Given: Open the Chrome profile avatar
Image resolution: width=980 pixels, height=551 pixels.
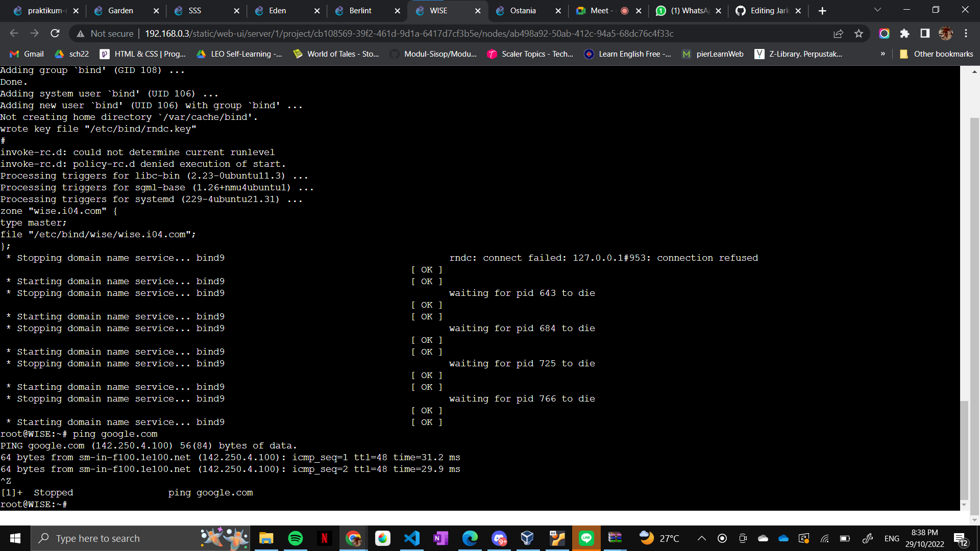Looking at the screenshot, I should pos(946,33).
